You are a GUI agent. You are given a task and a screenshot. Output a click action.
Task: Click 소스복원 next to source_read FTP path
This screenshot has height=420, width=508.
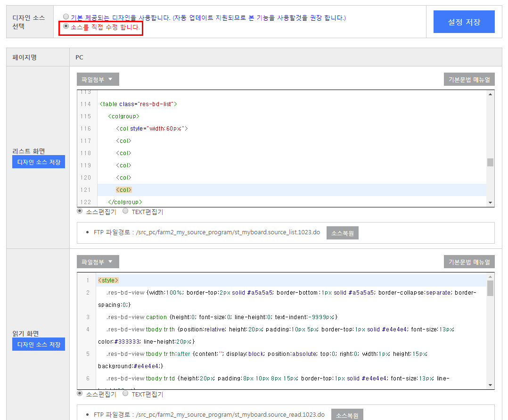point(347,415)
